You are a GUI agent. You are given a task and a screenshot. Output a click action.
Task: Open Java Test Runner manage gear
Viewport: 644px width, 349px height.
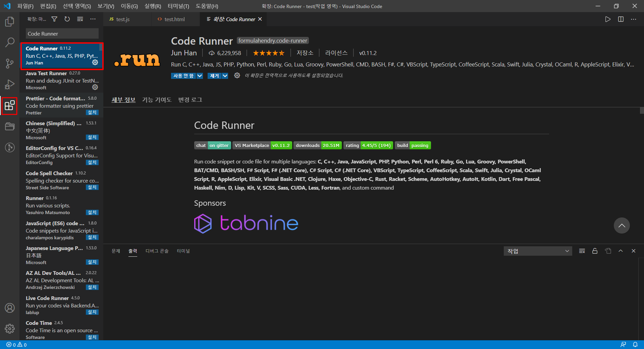(x=95, y=87)
